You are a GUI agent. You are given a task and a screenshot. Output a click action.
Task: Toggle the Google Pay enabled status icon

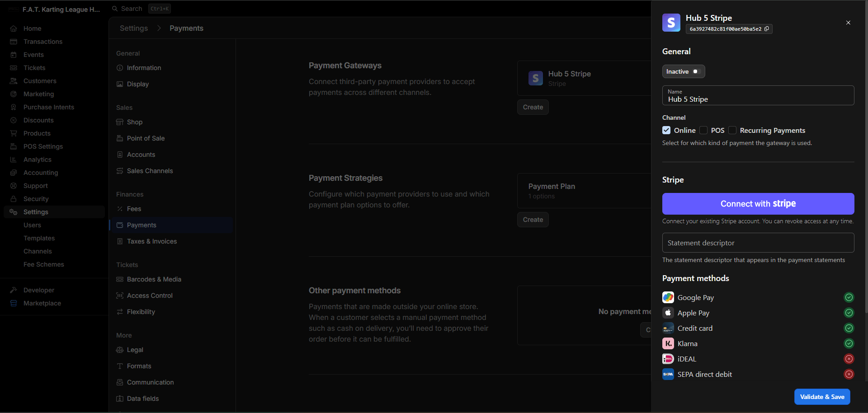[x=849, y=297]
